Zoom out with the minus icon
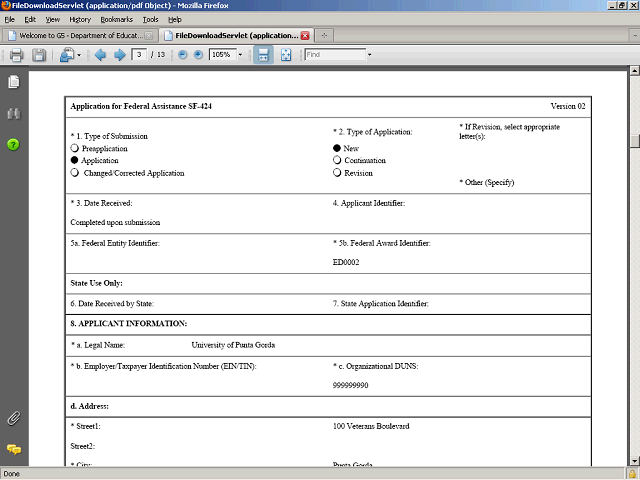The height and width of the screenshot is (480, 640). 183,55
